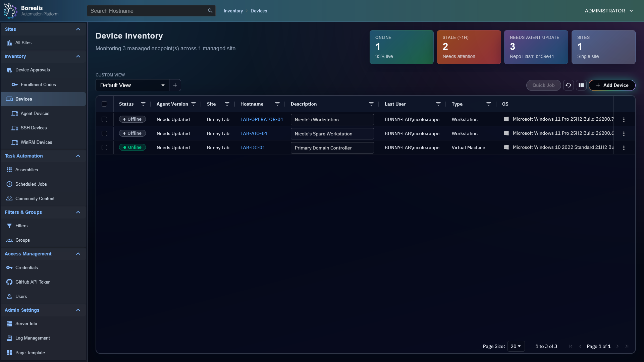Image resolution: width=644 pixels, height=362 pixels.
Task: Open the column chooser icon
Action: point(581,85)
